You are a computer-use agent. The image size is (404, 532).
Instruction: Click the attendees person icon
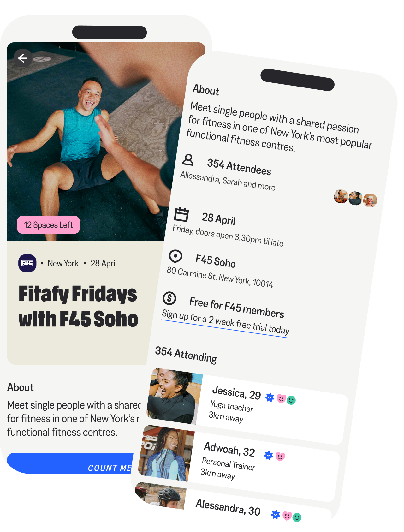[x=188, y=160]
